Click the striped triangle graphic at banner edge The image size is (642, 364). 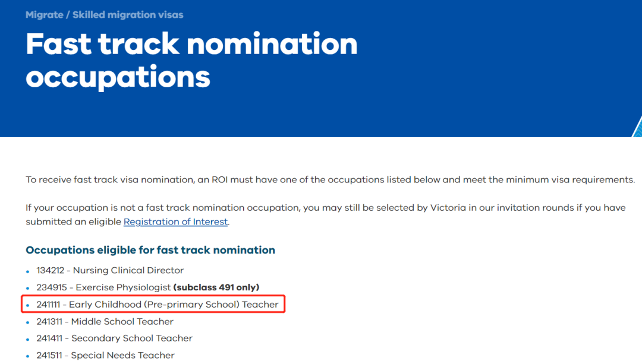(x=638, y=129)
